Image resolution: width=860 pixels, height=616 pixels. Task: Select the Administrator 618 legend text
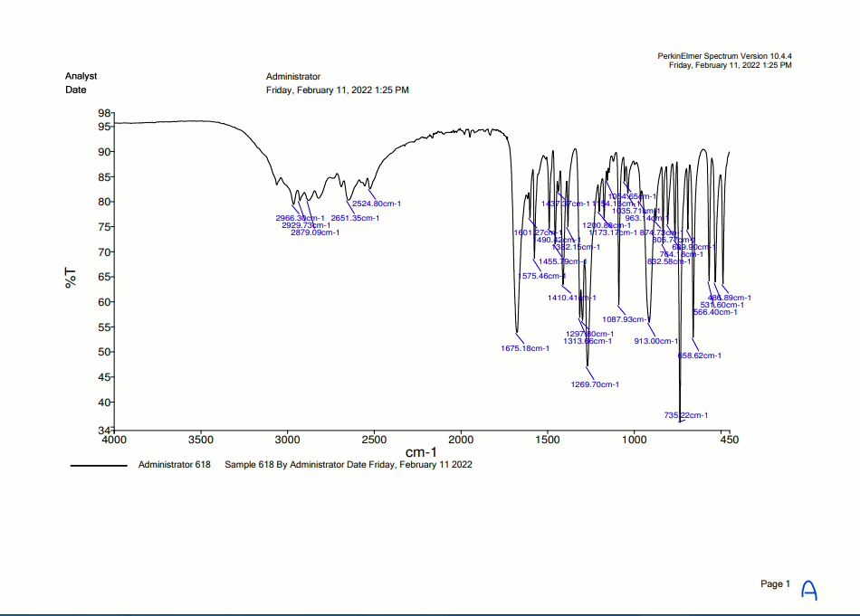[175, 465]
